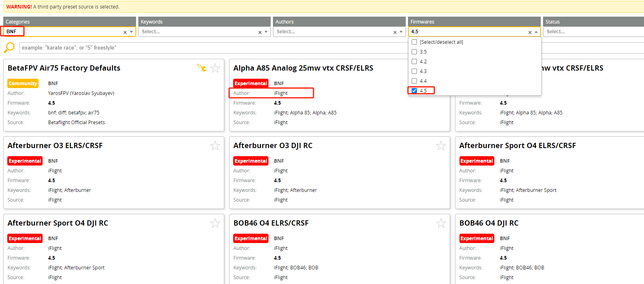This screenshot has width=644, height=284.
Task: Click the Firmwares column header label
Action: tap(422, 22)
